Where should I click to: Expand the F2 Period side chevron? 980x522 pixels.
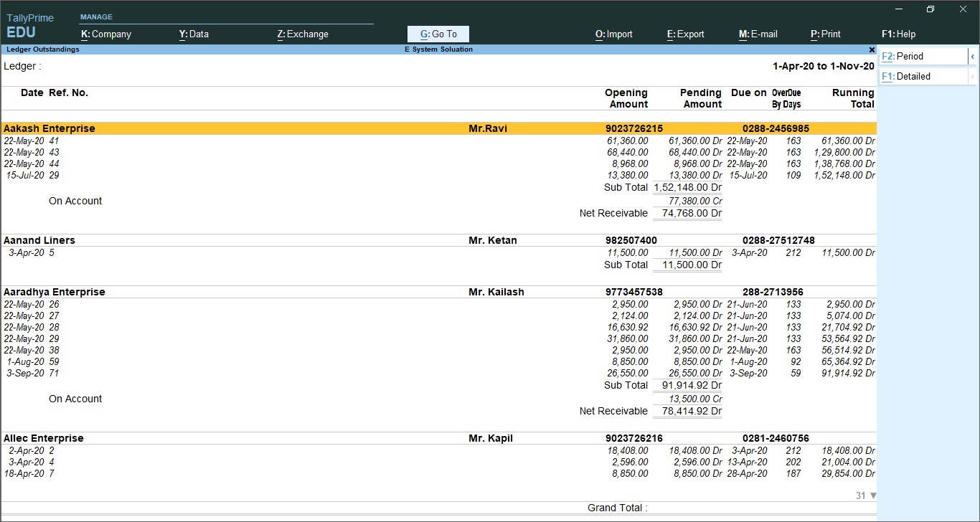(x=972, y=56)
